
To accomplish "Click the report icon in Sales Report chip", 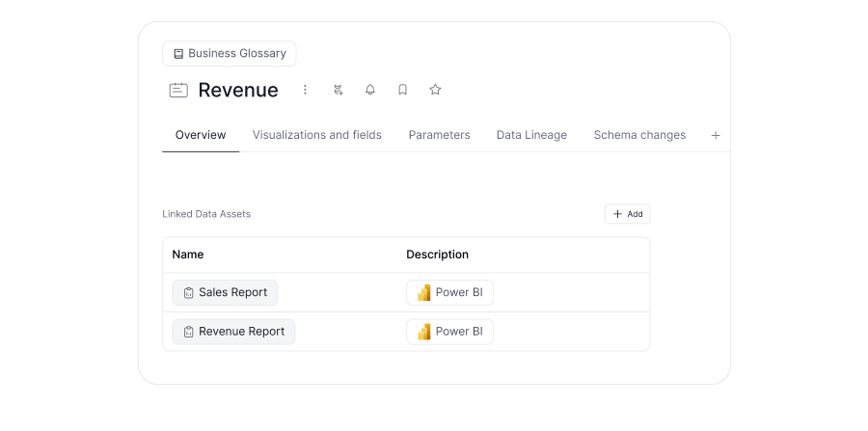I will pyautogui.click(x=188, y=293).
